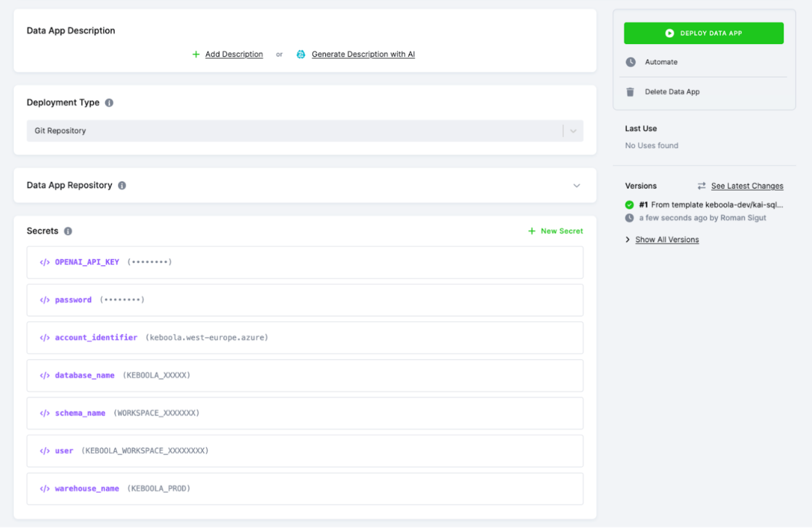The image size is (812, 528).
Task: Click the Automate clock icon
Action: (x=630, y=62)
